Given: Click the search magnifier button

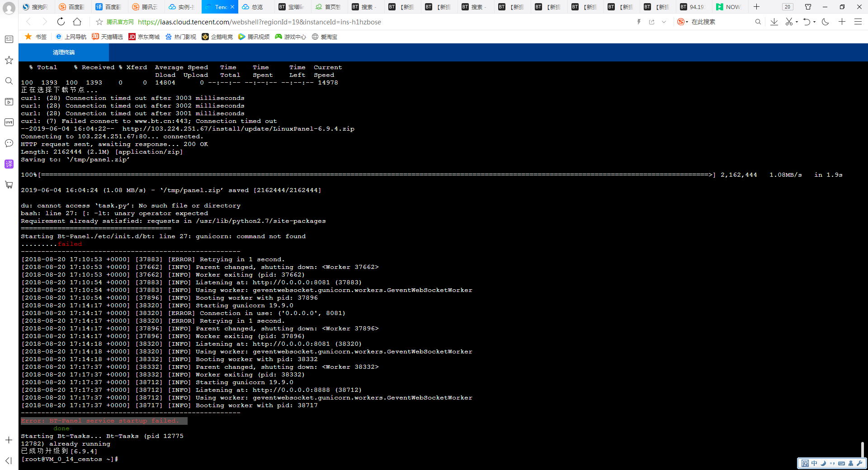Looking at the screenshot, I should [758, 22].
